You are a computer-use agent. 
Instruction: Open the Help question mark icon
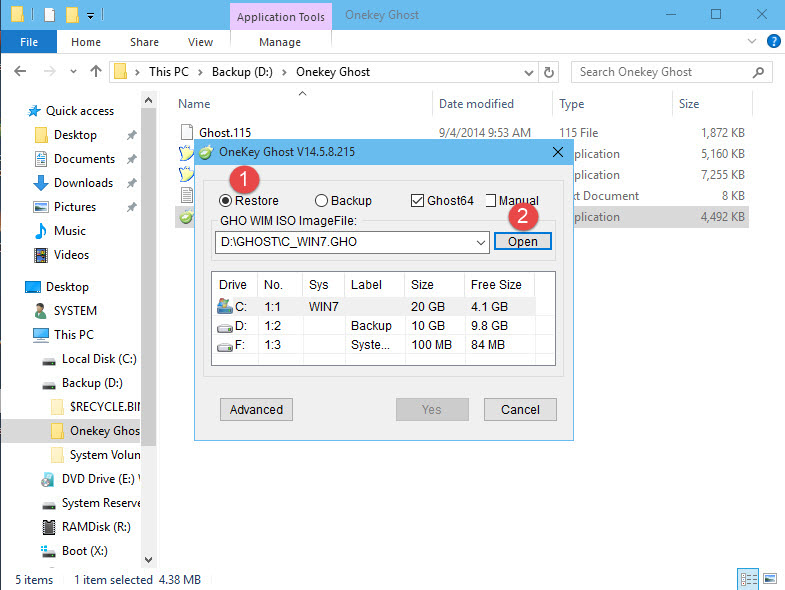(x=773, y=41)
